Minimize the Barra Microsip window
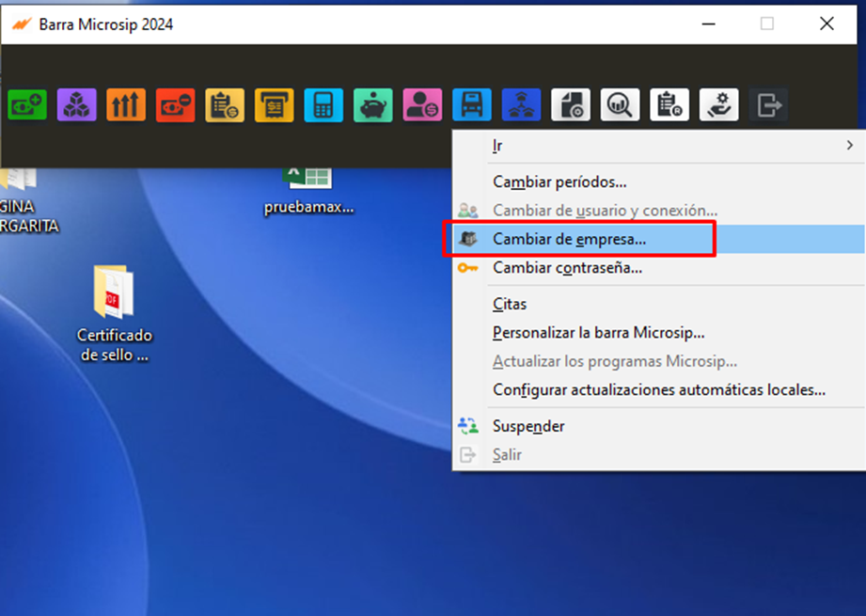The height and width of the screenshot is (616, 866). (x=709, y=24)
